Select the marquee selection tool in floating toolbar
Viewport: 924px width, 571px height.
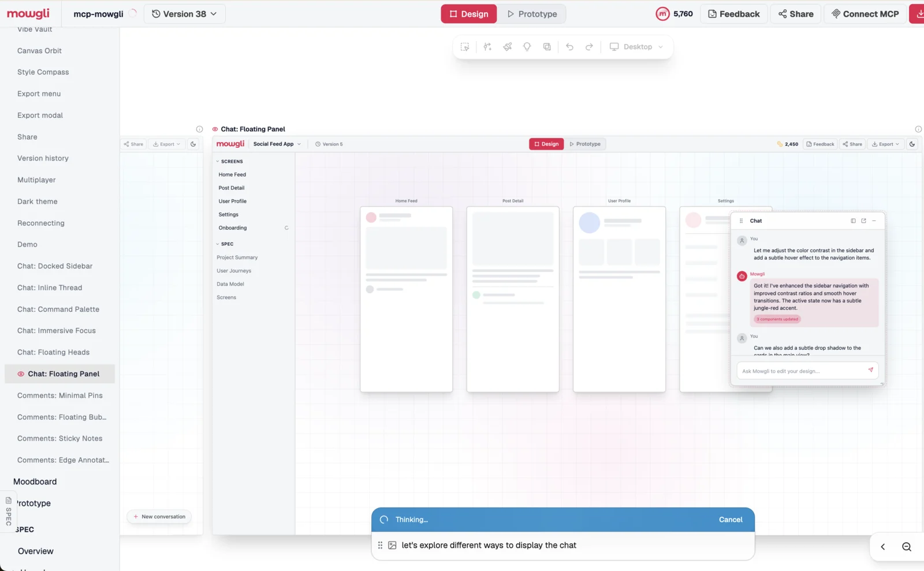pos(465,47)
